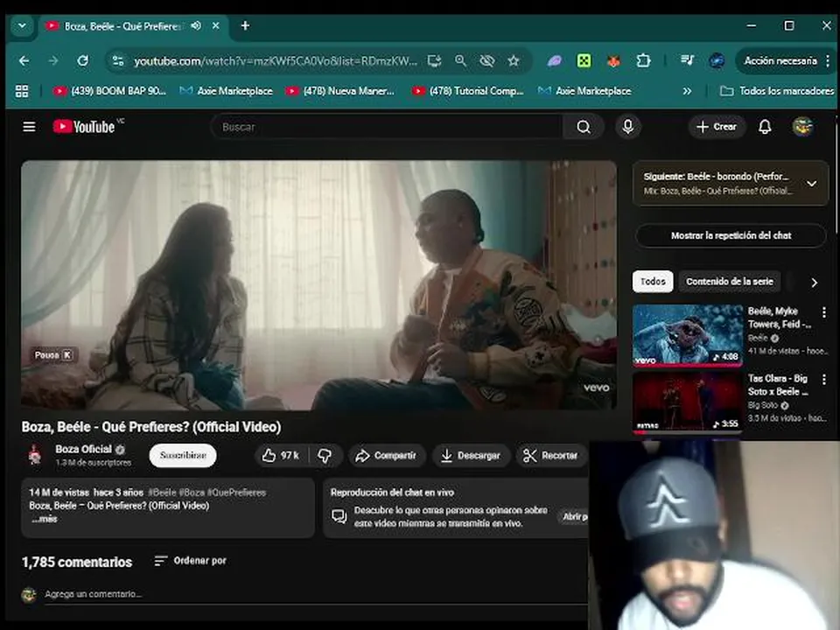Open the tab search dropdown arrow
Screen dimensions: 840x630
coord(22,25)
